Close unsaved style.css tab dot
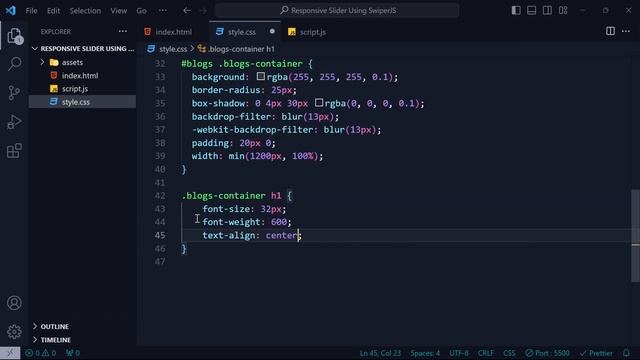 point(272,31)
